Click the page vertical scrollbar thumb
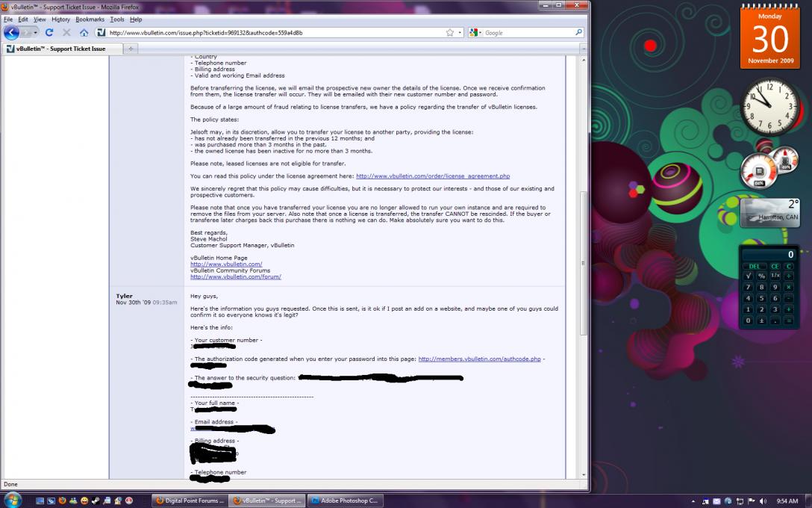This screenshot has height=508, width=812. [584, 263]
